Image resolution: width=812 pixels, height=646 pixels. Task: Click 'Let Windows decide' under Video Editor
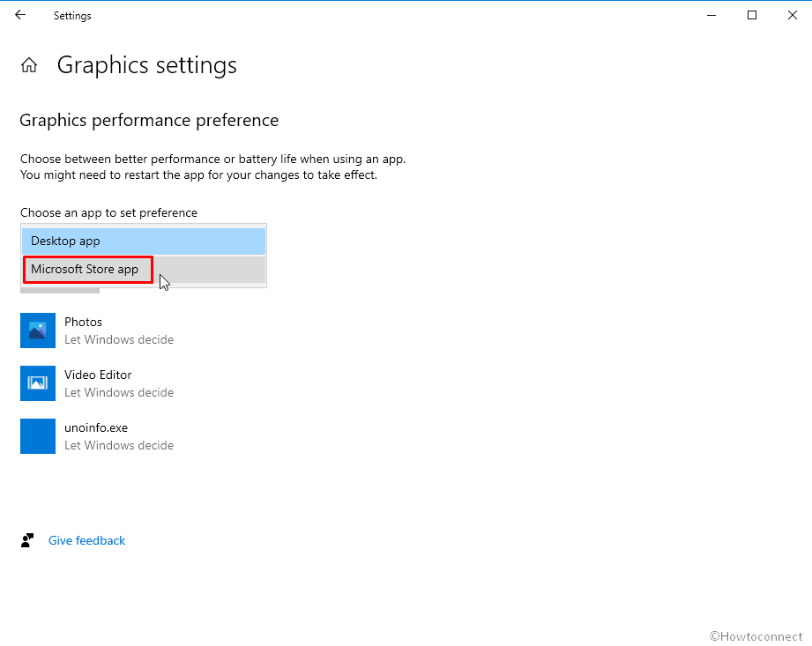click(x=119, y=392)
